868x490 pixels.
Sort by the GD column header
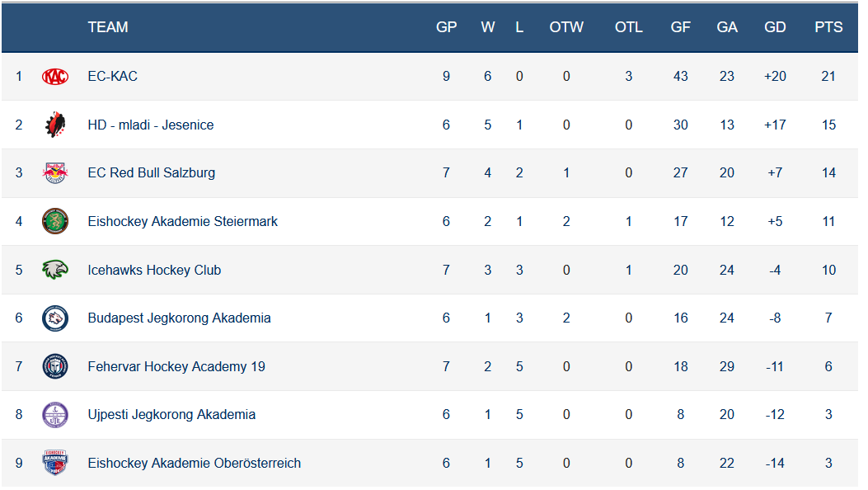[775, 27]
